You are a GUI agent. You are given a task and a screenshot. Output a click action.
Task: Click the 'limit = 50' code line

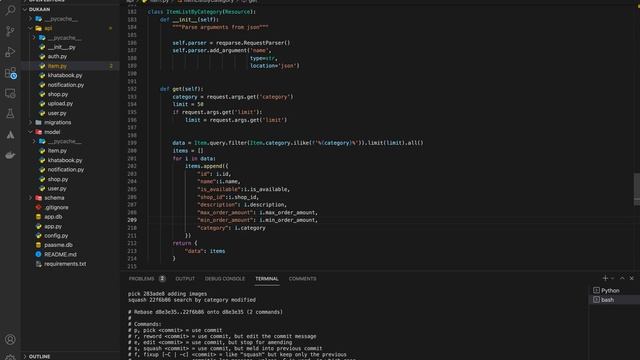click(x=188, y=104)
